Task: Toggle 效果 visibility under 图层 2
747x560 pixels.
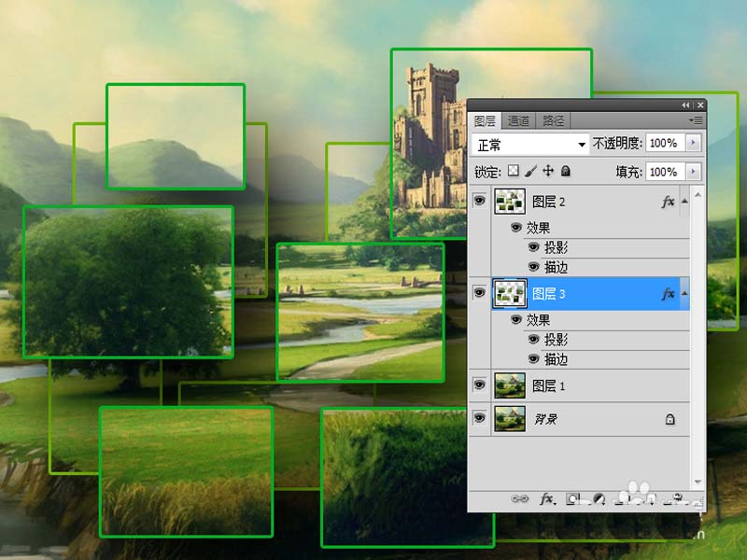Action: point(516,227)
